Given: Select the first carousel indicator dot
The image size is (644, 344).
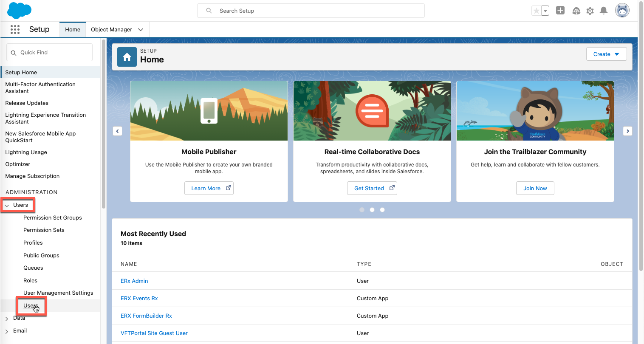Looking at the screenshot, I should (362, 210).
